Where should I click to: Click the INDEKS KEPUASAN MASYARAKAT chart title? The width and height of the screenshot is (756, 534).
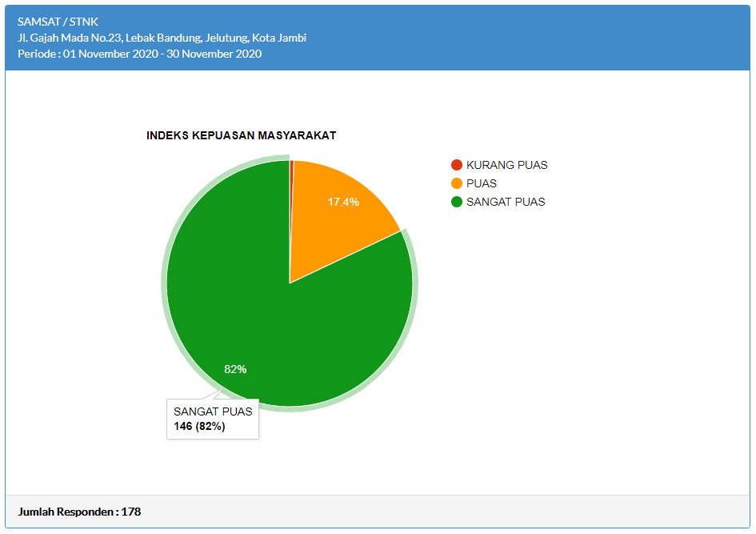click(241, 135)
